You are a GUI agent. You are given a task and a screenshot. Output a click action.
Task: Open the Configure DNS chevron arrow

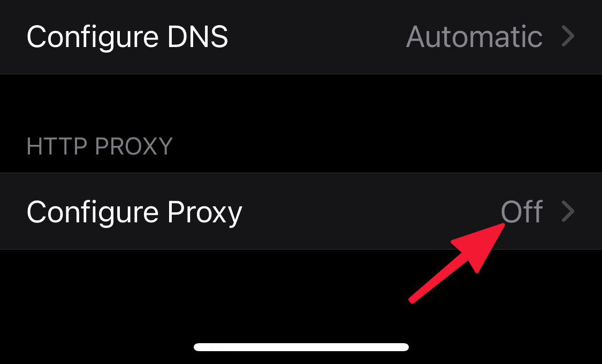click(568, 36)
